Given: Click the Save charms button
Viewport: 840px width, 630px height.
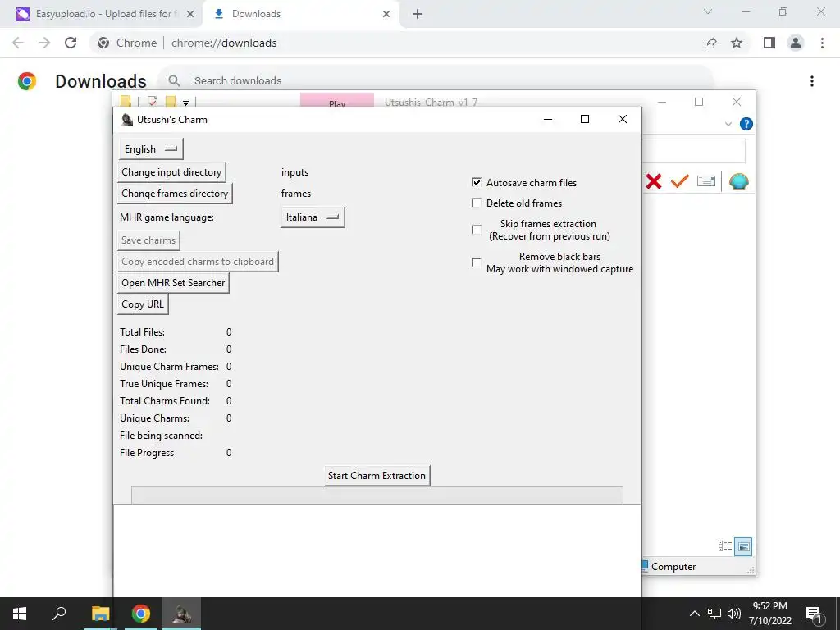Looking at the screenshot, I should point(148,240).
